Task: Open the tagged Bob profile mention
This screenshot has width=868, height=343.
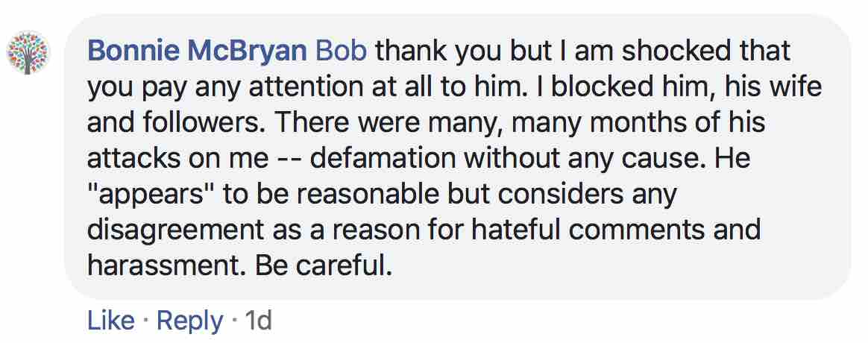Action: [x=341, y=51]
